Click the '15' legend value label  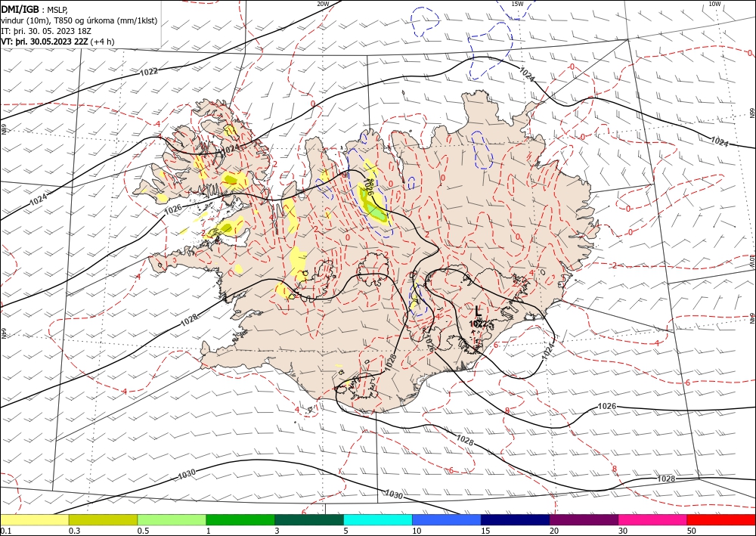(485, 531)
